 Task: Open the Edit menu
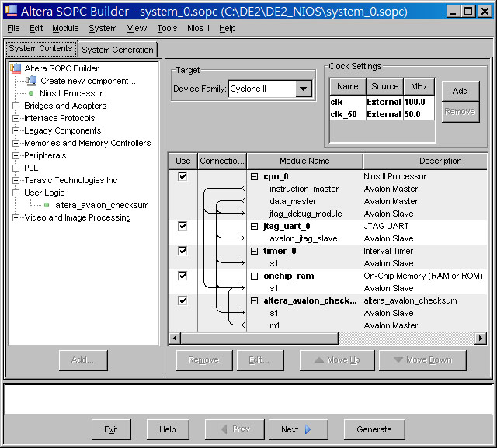36,28
